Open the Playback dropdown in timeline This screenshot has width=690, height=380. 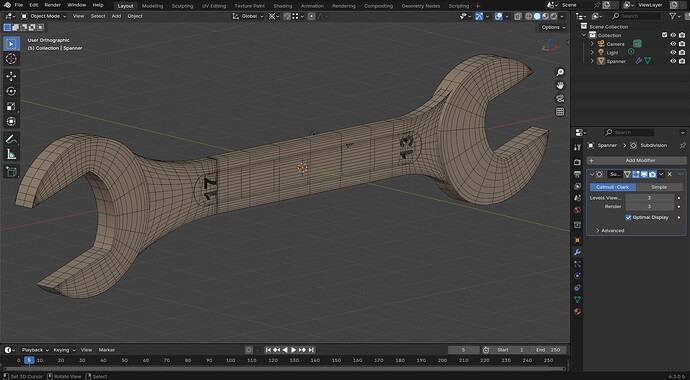pos(35,350)
